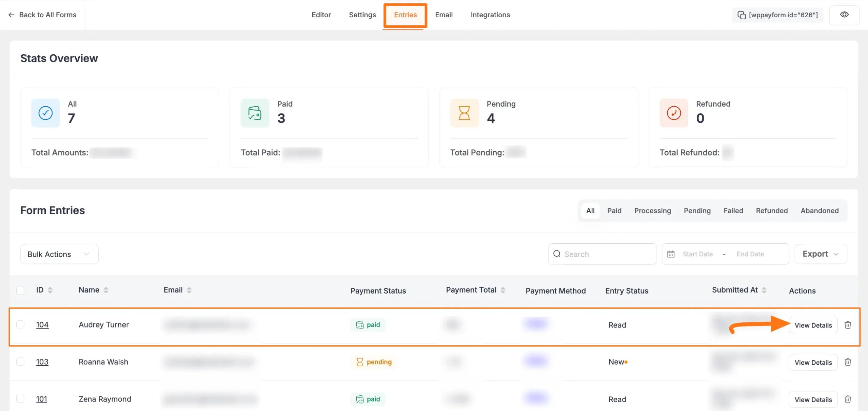This screenshot has height=411, width=868.
Task: Click trash icon for Zena Raymond
Action: click(x=848, y=399)
